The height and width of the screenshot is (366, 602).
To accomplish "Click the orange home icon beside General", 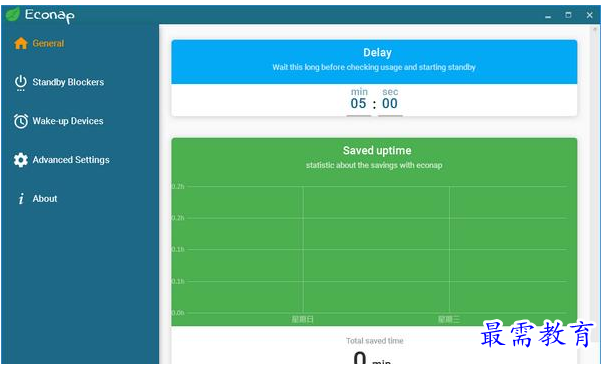I will (21, 43).
